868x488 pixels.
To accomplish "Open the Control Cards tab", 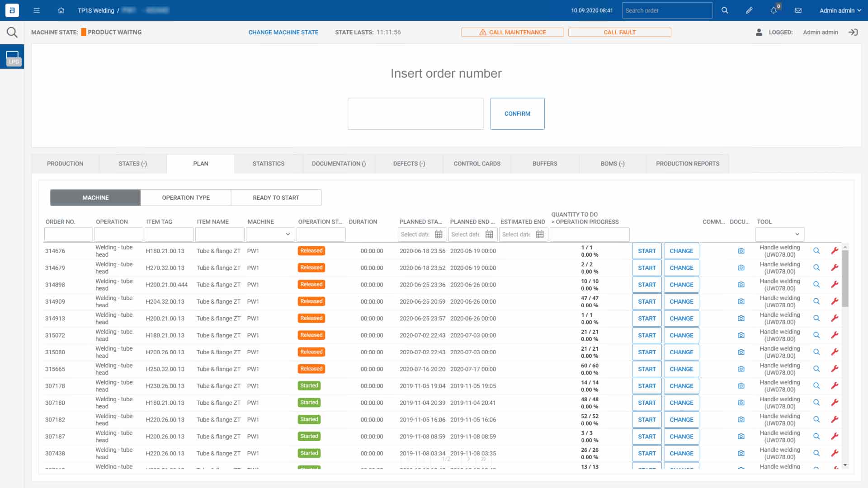I will click(477, 164).
